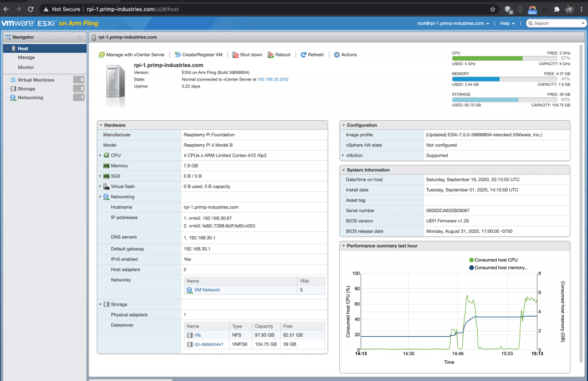588x381 pixels.
Task: Open the Search box dropdown arrow
Action: [583, 23]
